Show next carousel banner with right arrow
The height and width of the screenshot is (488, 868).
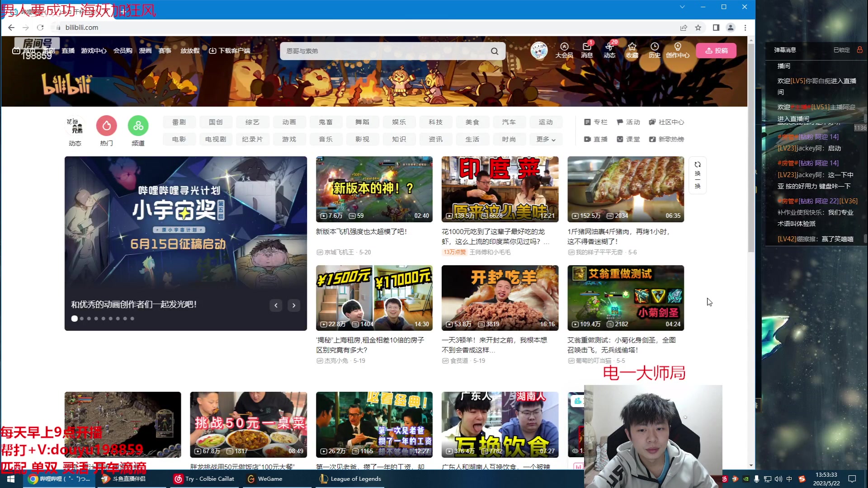click(x=294, y=305)
